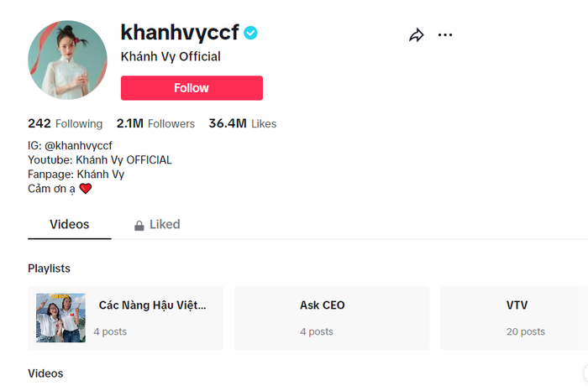This screenshot has height=391, width=588.
Task: View the 242 Following list
Action: pos(65,123)
